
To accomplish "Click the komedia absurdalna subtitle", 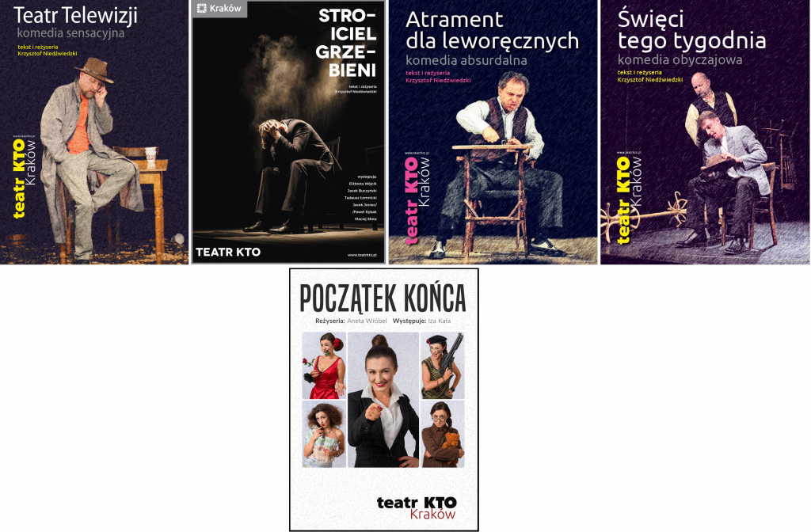I will (466, 60).
